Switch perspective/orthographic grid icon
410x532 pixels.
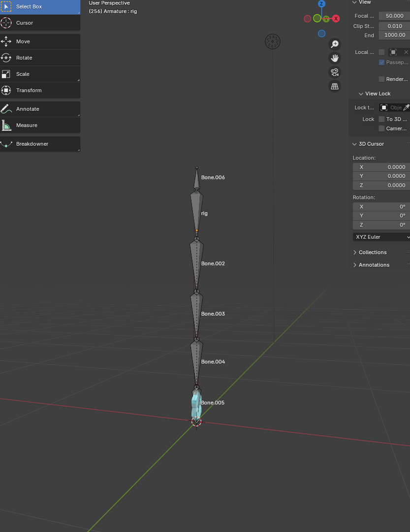335,86
